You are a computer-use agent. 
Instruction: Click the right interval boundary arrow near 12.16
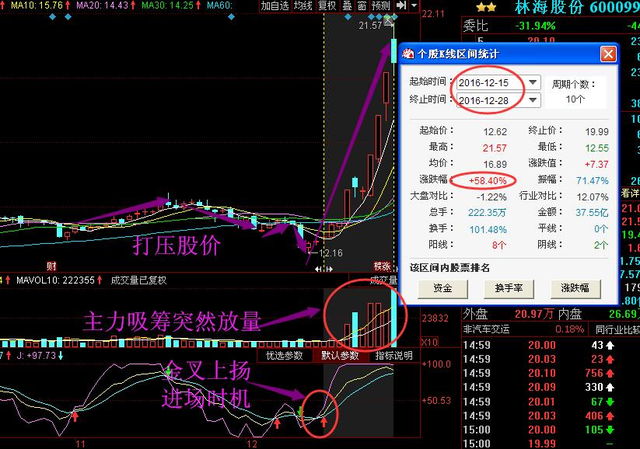point(329,269)
